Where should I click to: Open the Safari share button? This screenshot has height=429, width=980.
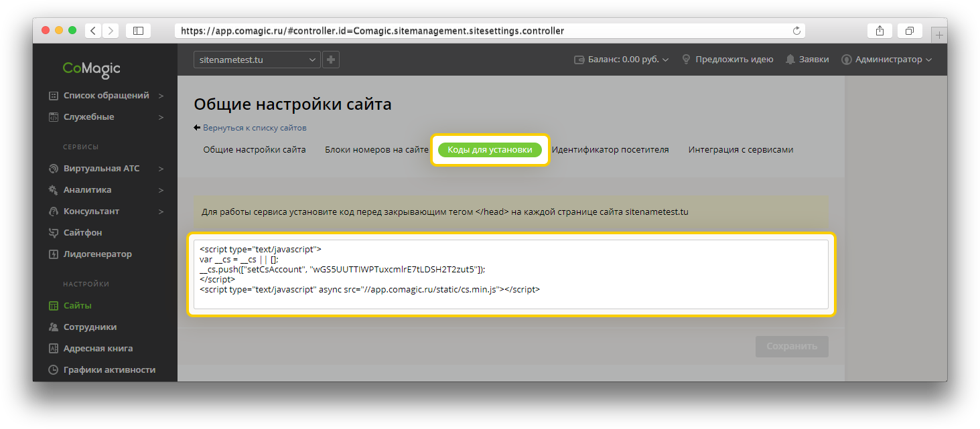pyautogui.click(x=880, y=31)
